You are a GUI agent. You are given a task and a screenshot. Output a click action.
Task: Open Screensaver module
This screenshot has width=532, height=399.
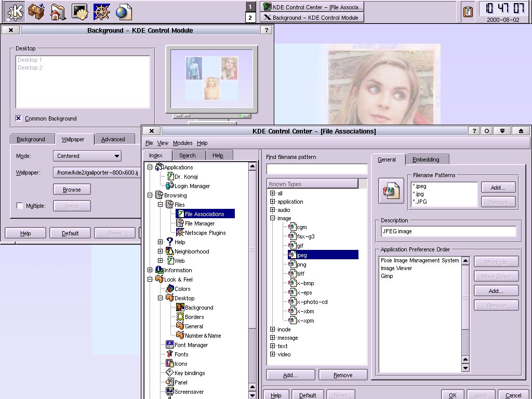(x=189, y=392)
